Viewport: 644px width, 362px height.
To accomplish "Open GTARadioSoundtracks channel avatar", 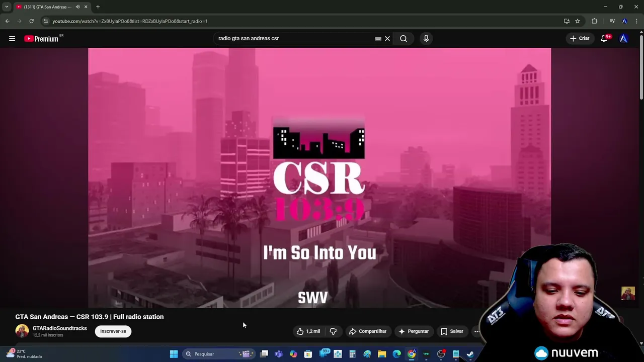I will (22, 331).
